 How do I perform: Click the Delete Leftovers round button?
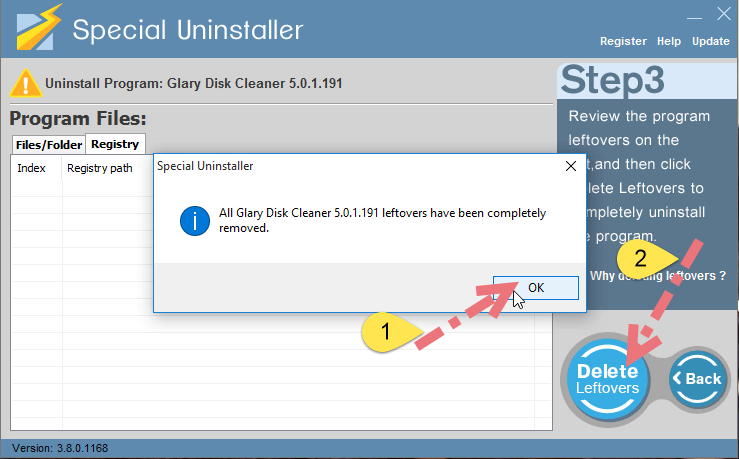tap(608, 379)
